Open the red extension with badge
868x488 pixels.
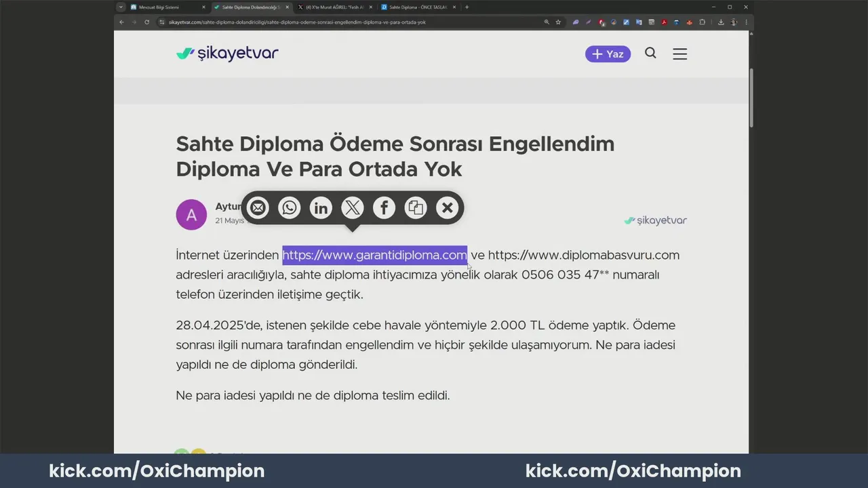[x=601, y=22]
